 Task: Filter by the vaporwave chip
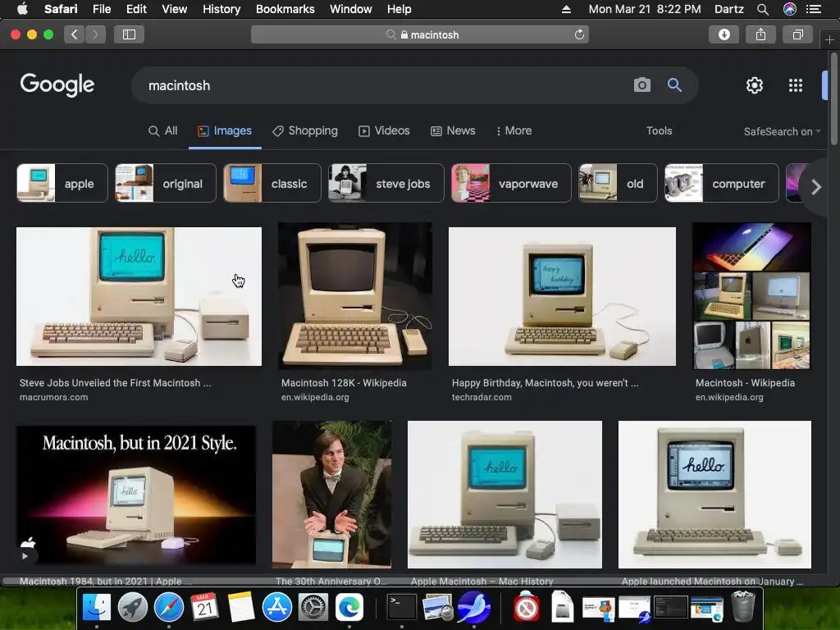point(512,183)
